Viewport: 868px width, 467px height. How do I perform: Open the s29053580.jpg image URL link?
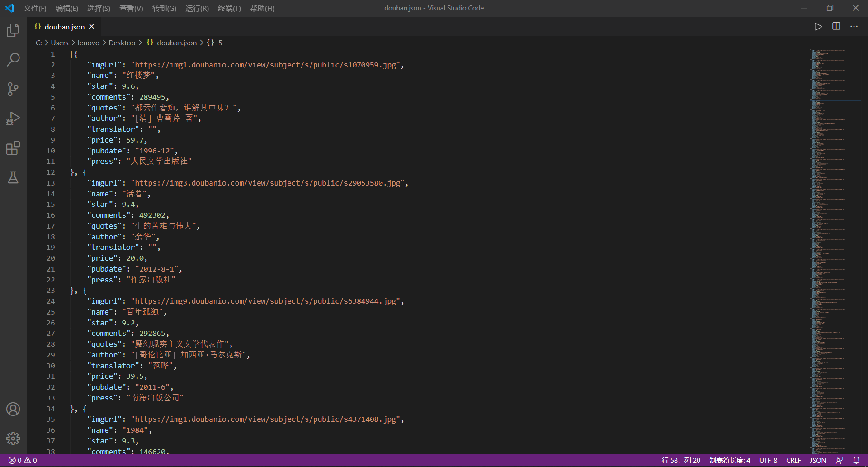click(x=268, y=183)
